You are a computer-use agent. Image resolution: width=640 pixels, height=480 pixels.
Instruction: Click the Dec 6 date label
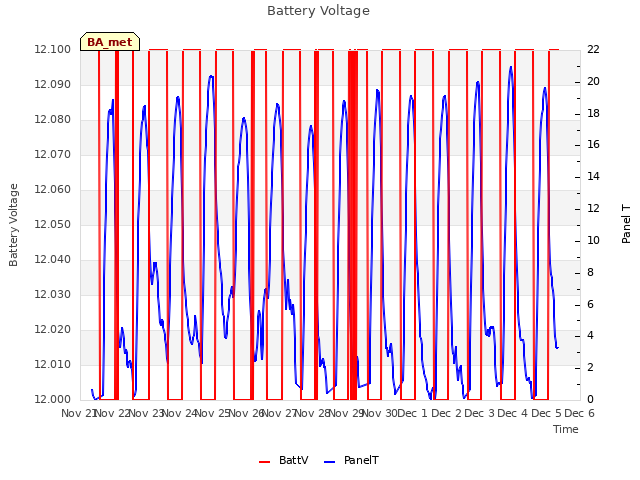click(579, 413)
